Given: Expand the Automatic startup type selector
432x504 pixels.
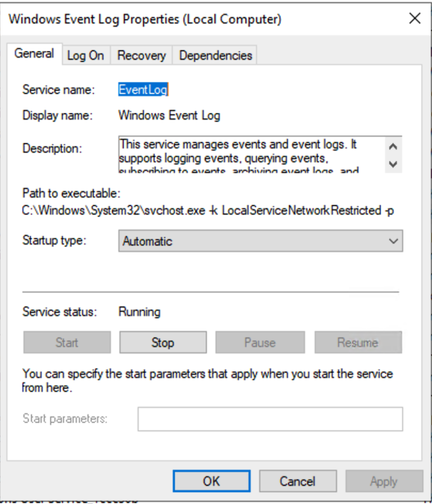Looking at the screenshot, I should (x=260, y=241).
